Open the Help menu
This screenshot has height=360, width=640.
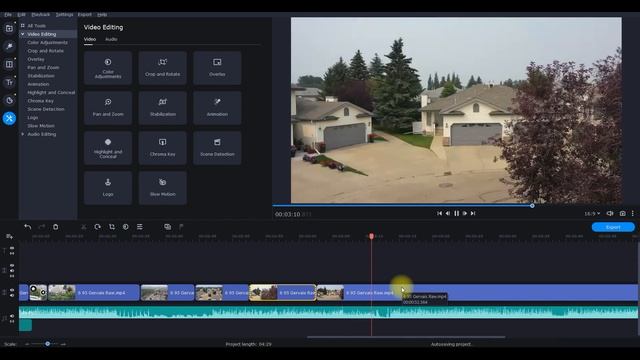[102, 15]
